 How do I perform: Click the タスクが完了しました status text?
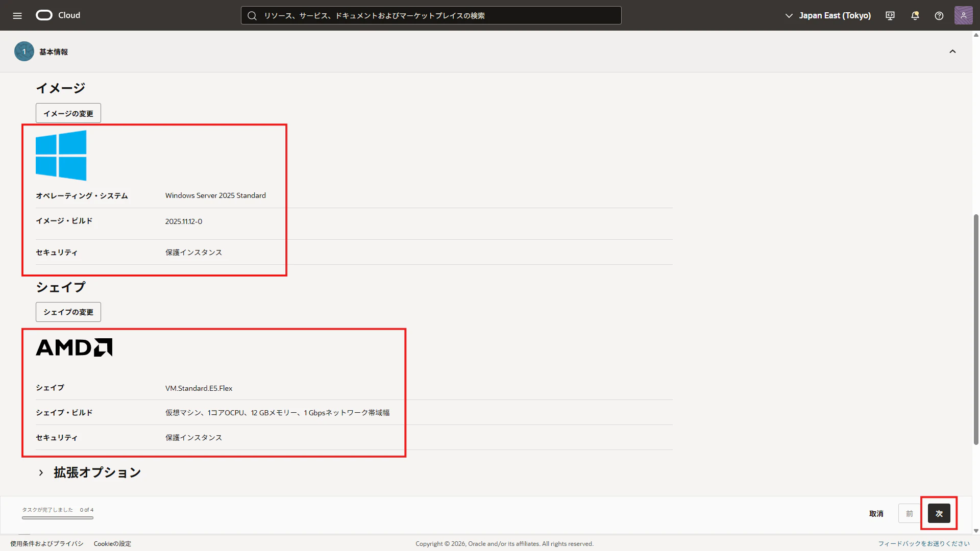coord(47,510)
